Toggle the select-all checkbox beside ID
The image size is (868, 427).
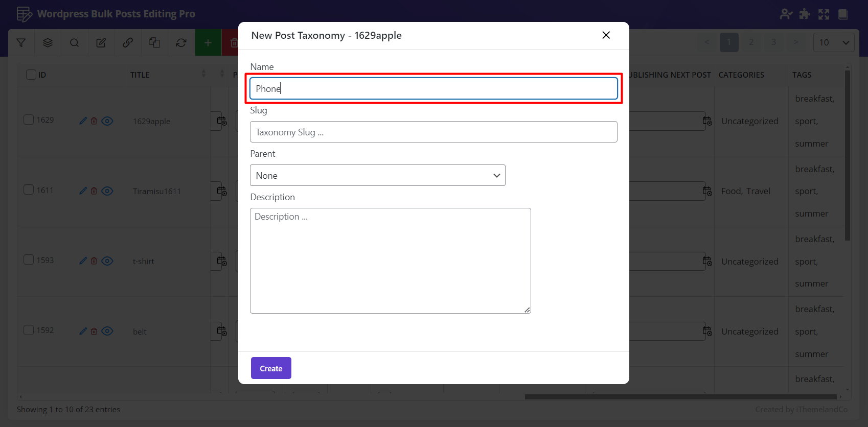31,75
